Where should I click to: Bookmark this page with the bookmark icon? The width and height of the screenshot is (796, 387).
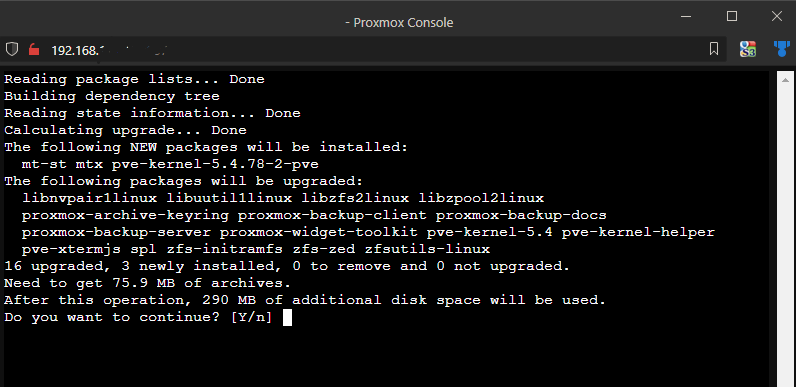click(714, 49)
